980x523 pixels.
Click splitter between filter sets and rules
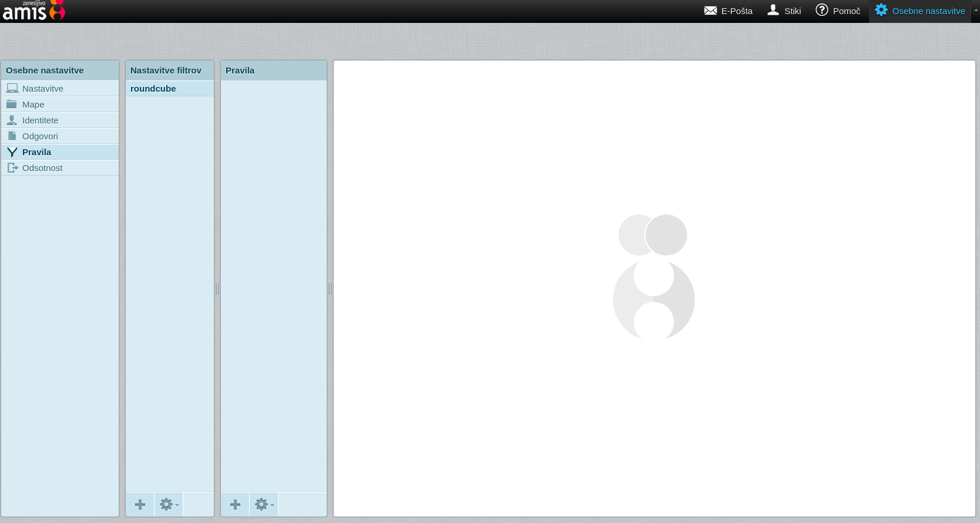pos(217,289)
